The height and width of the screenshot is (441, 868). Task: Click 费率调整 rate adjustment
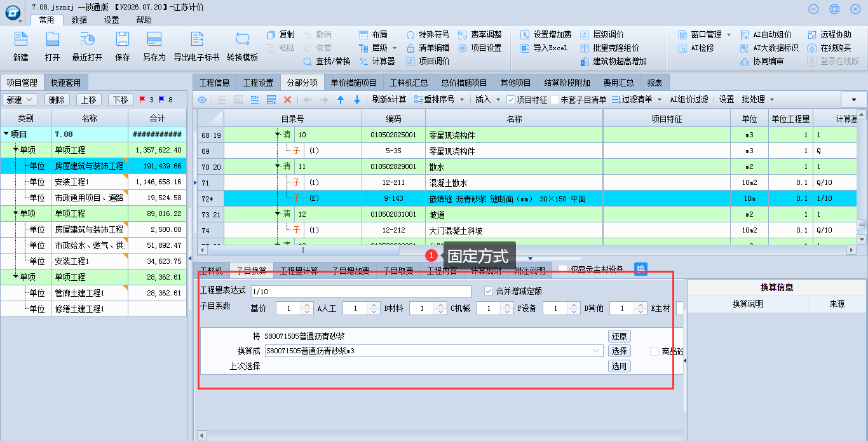(x=480, y=34)
